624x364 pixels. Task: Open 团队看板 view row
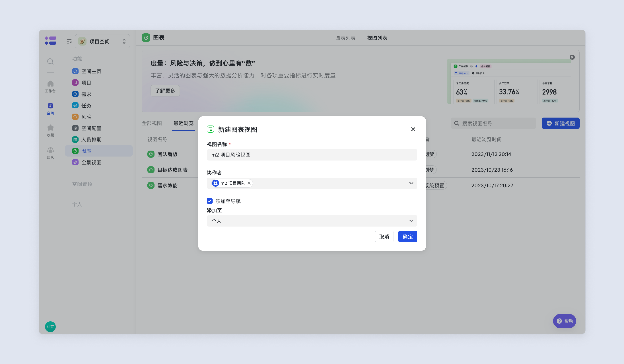pos(167,154)
